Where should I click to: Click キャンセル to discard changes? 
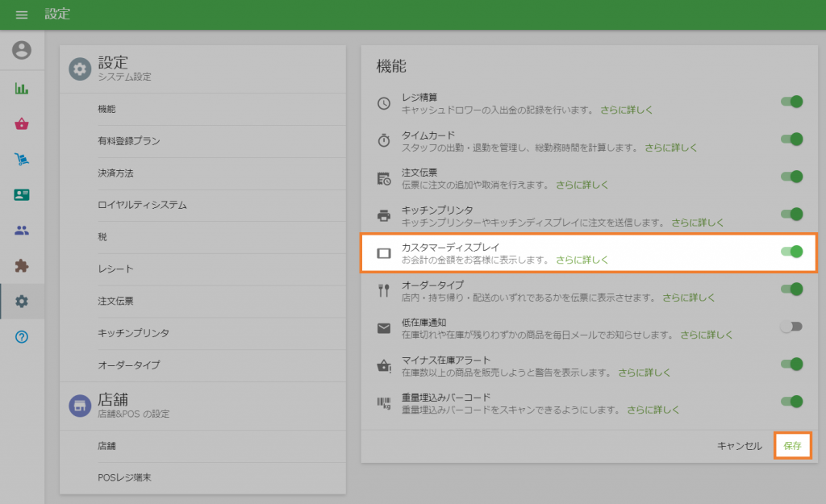[738, 444]
